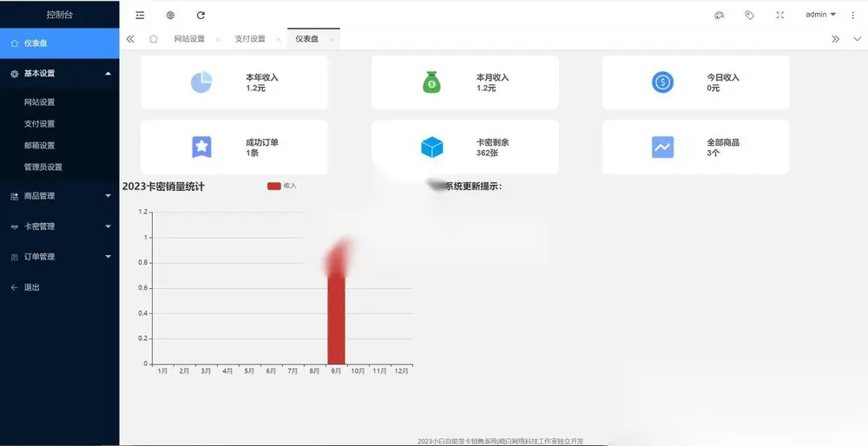
Task: Click the 控制台 header title
Action: [59, 15]
